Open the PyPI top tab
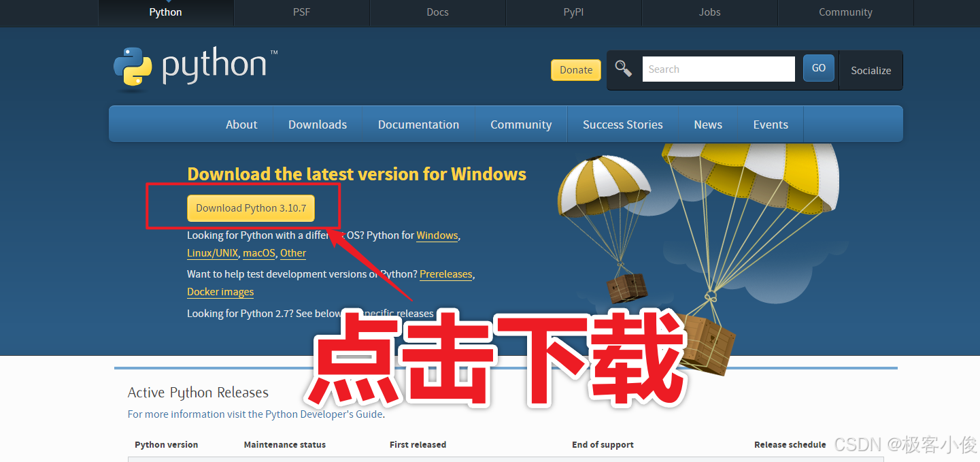Screen dimensions: 980x462 [574, 12]
